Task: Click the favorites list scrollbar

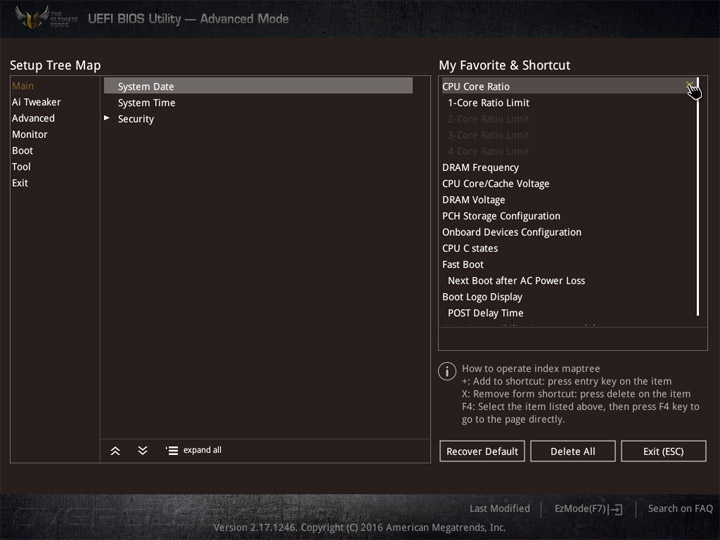Action: (x=698, y=197)
